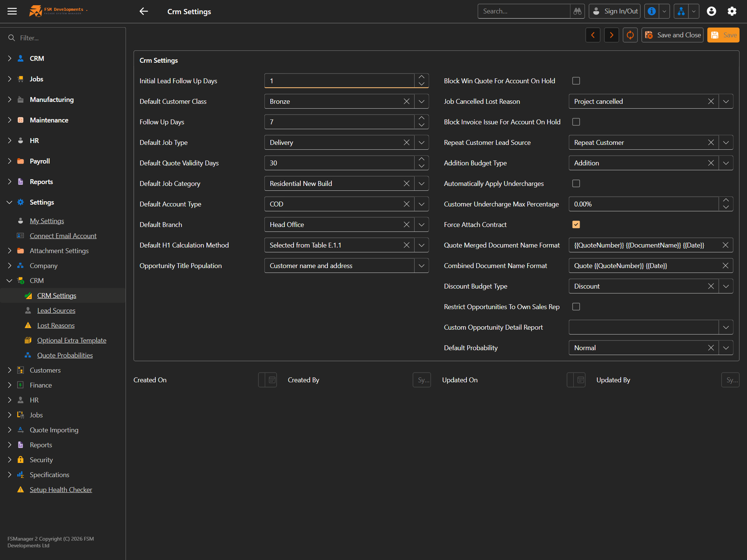747x560 pixels.
Task: Open the Maintenance menu item
Action: click(x=49, y=120)
